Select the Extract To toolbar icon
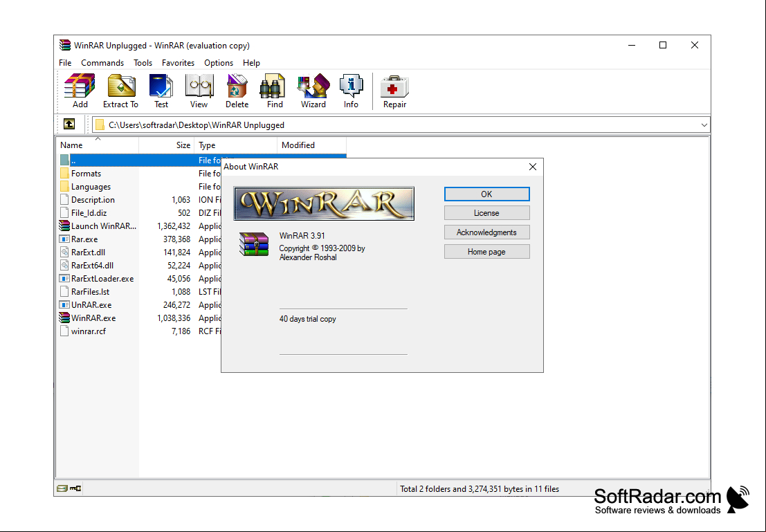Screen dimensions: 766x532 (x=120, y=91)
